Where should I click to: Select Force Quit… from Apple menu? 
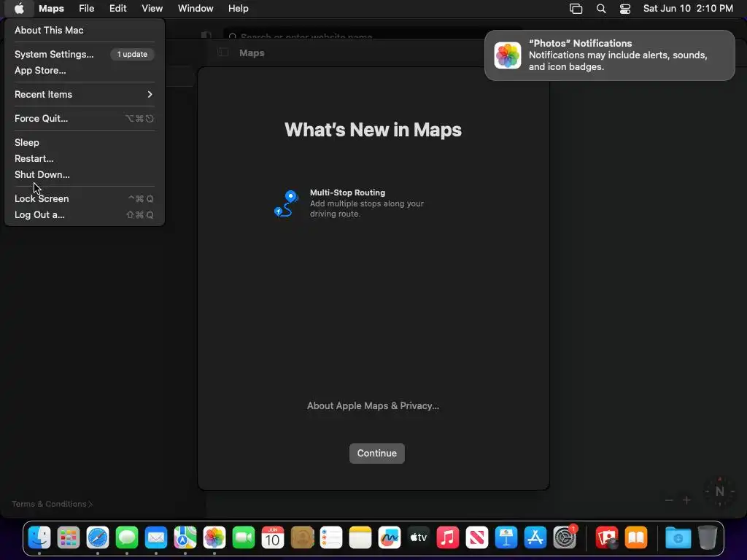[85, 119]
